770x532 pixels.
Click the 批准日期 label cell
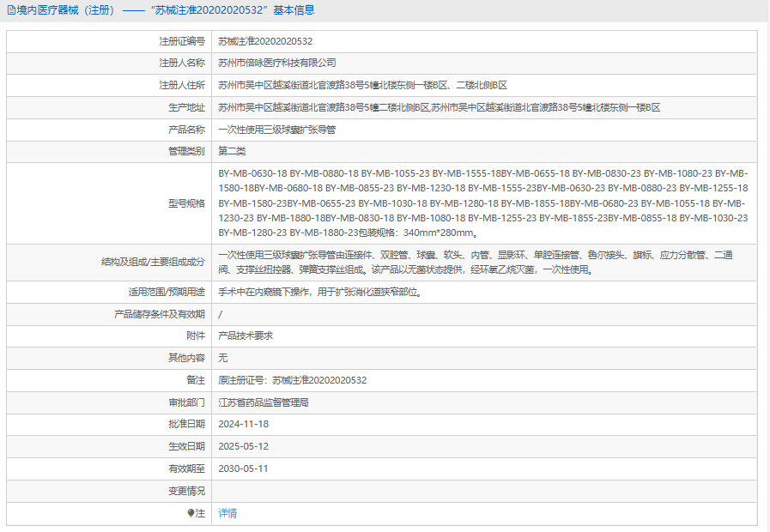tap(109, 425)
